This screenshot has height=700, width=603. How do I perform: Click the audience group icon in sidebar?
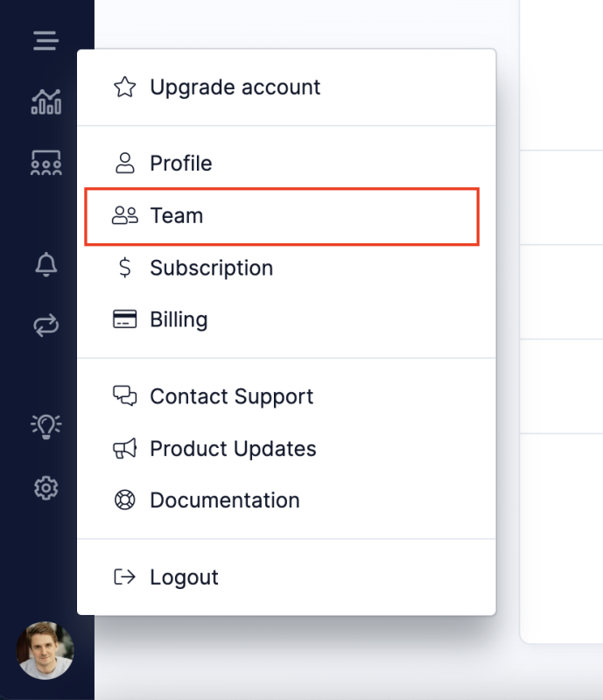click(x=46, y=163)
